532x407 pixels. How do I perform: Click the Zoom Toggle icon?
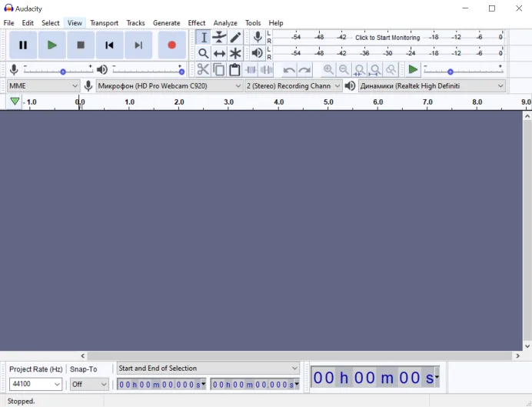391,70
